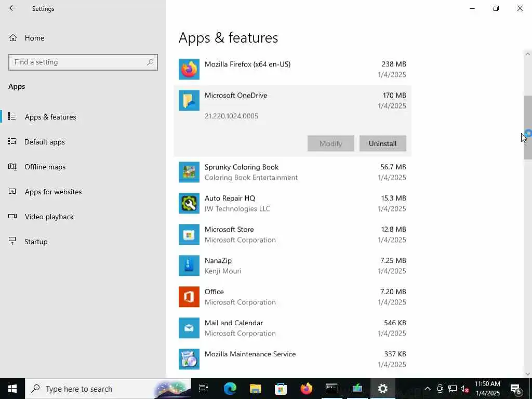Select the Microsoft Store list entry
This screenshot has height=399, width=532.
pyautogui.click(x=292, y=234)
